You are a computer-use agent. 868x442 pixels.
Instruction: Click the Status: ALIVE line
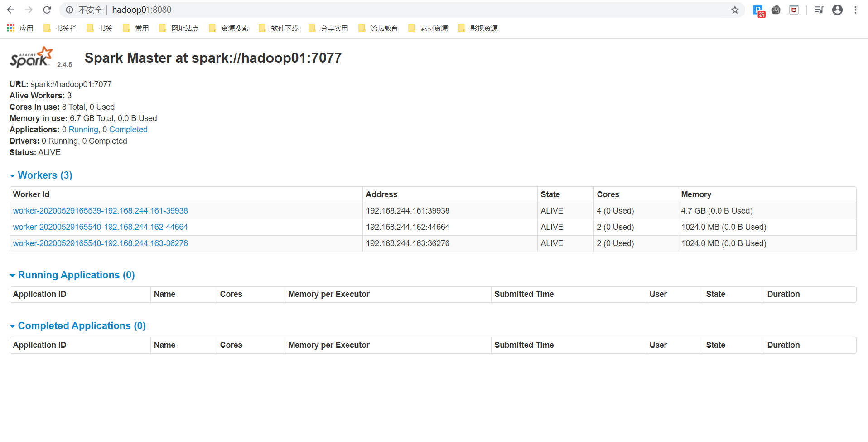35,152
